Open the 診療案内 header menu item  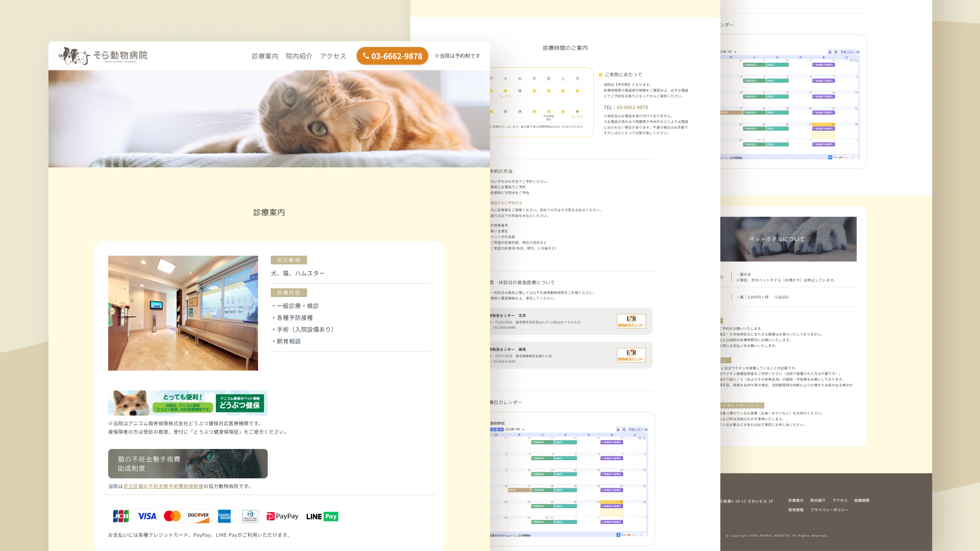coord(265,56)
